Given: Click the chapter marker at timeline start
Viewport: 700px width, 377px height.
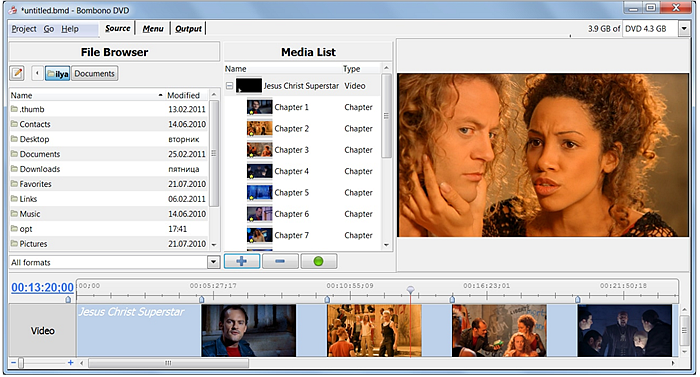Looking at the screenshot, I should [x=68, y=299].
